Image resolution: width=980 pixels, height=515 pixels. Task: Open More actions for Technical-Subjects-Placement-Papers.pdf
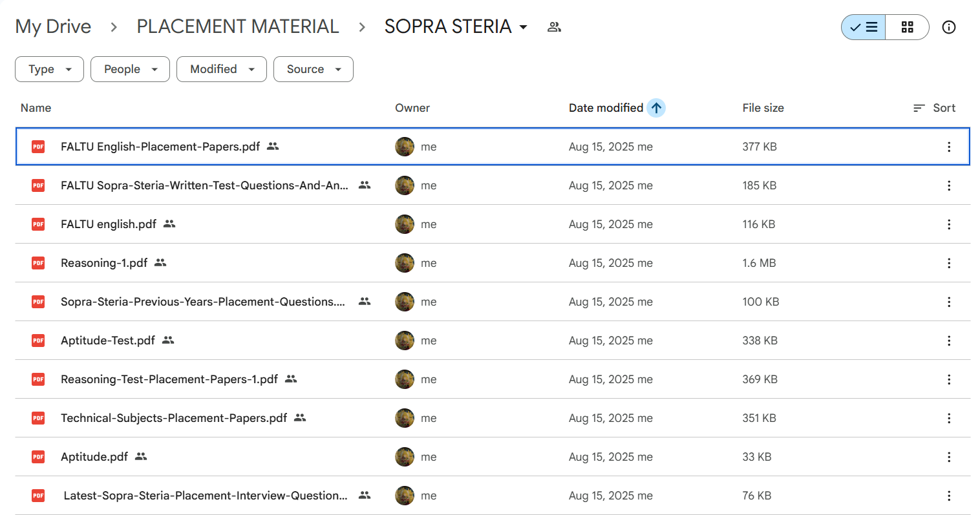pos(948,418)
